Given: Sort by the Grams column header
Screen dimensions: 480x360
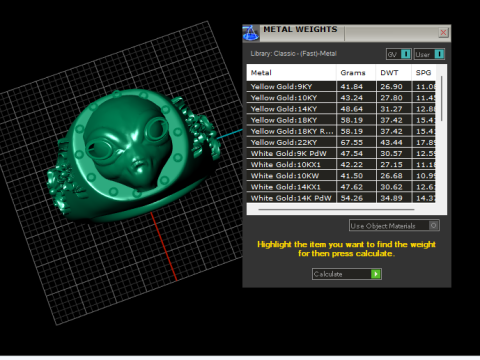Looking at the screenshot, I should click(356, 73).
